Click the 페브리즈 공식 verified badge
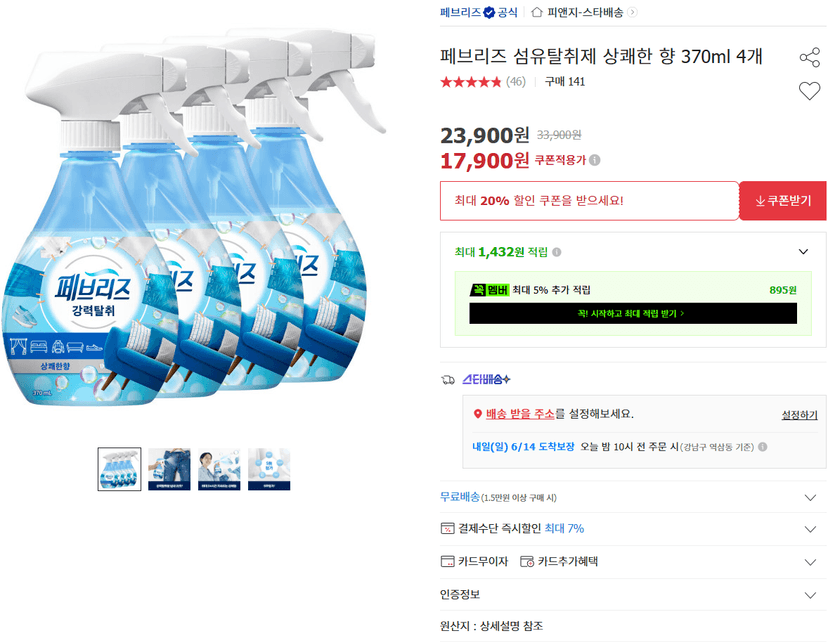 coord(490,12)
